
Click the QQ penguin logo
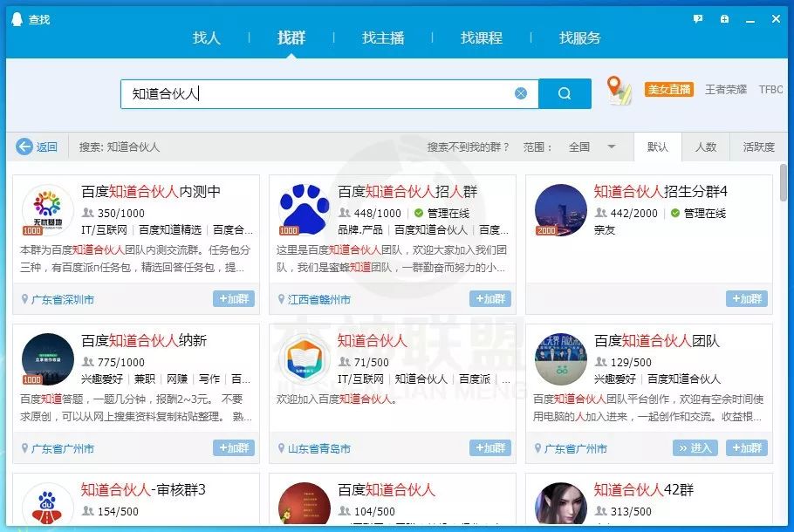click(x=17, y=19)
